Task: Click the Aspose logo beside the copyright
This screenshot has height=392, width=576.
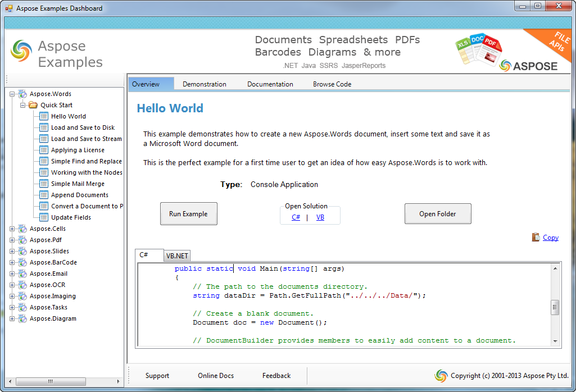Action: pyautogui.click(x=441, y=376)
